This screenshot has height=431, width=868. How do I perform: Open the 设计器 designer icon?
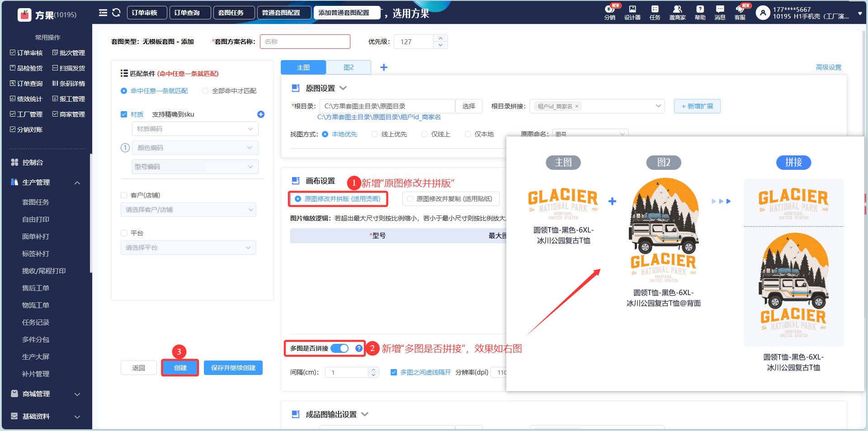(632, 13)
